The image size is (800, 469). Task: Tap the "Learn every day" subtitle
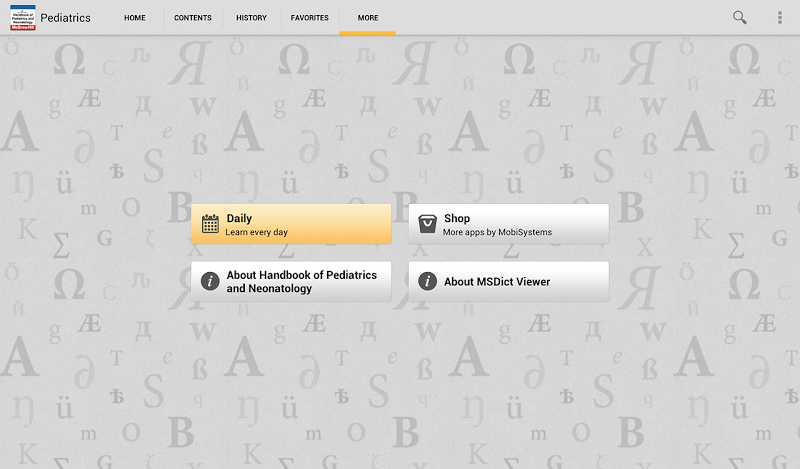click(x=256, y=232)
